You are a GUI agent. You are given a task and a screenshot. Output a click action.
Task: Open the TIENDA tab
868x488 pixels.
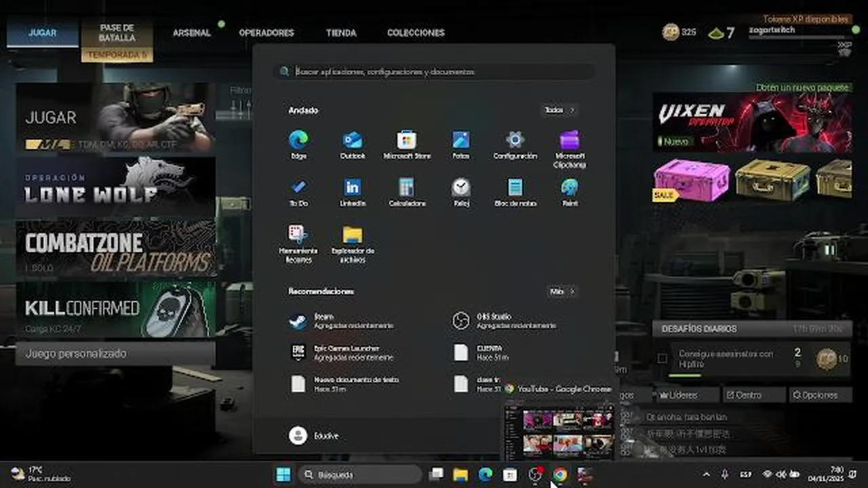coord(340,33)
